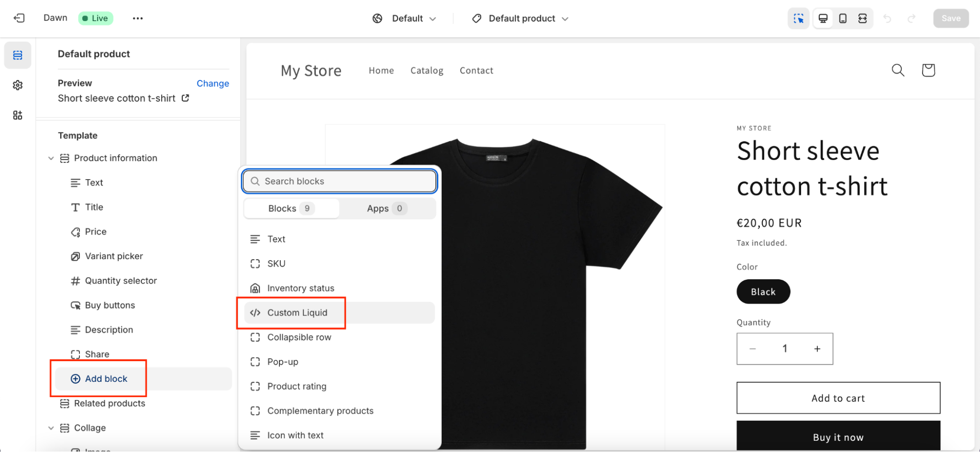Enable fullscreen preview mode
The width and height of the screenshot is (980, 452).
(863, 18)
